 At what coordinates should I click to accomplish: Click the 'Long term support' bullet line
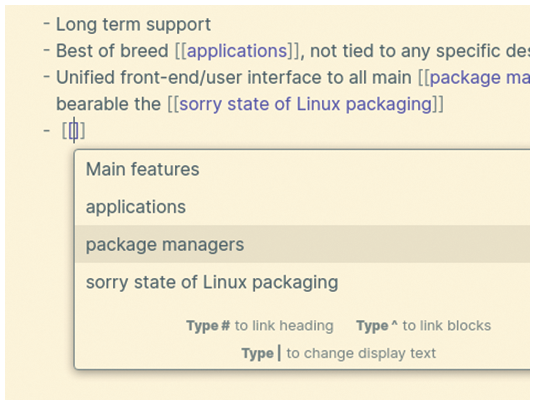tap(133, 25)
